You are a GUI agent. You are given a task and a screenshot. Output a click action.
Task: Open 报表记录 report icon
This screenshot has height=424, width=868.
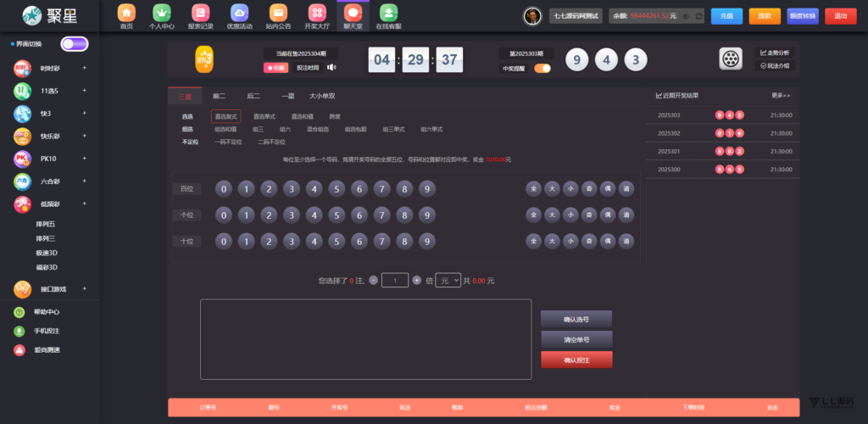200,14
